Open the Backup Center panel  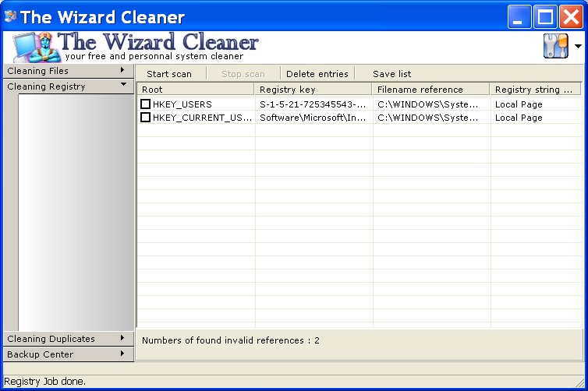click(x=69, y=354)
